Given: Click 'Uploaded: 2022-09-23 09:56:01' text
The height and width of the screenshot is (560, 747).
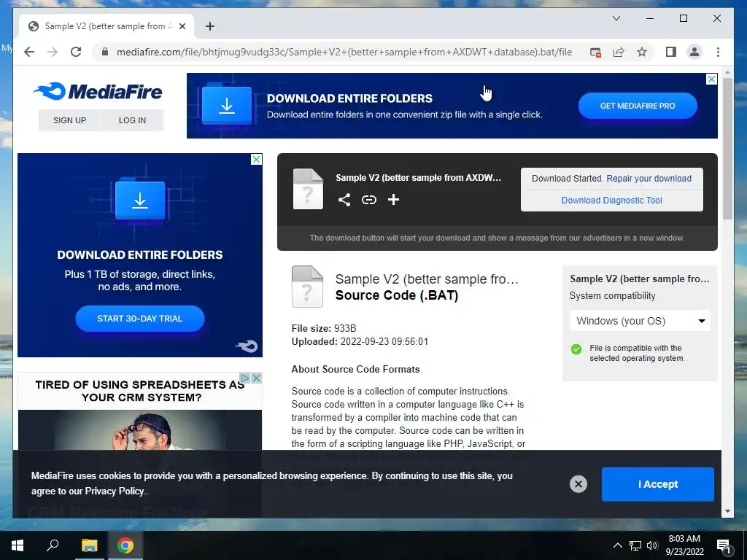Looking at the screenshot, I should 360,342.
